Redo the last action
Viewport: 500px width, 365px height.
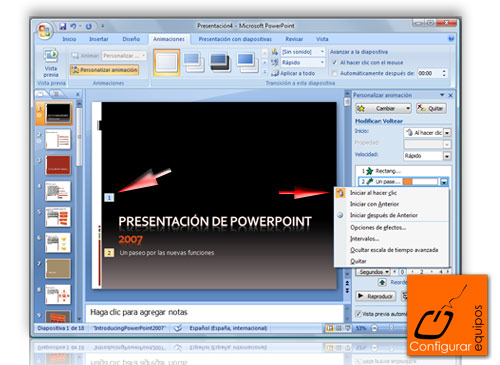click(89, 26)
